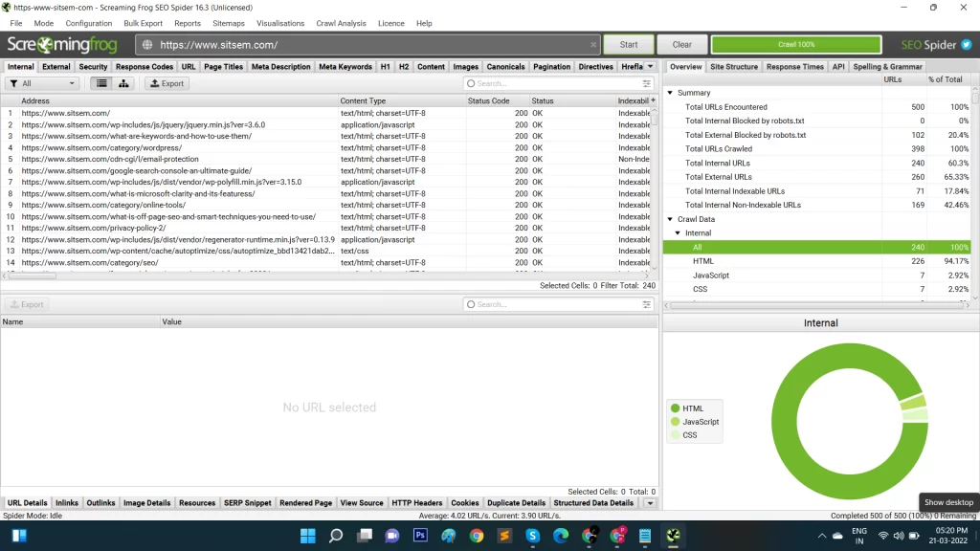Open Microsoft Edge from the taskbar
The height and width of the screenshot is (551, 980).
click(x=561, y=536)
